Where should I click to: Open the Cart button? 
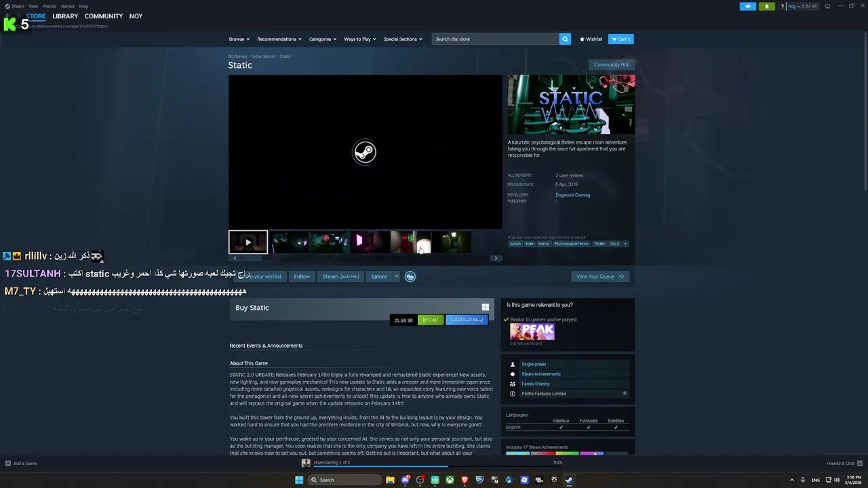coord(620,39)
